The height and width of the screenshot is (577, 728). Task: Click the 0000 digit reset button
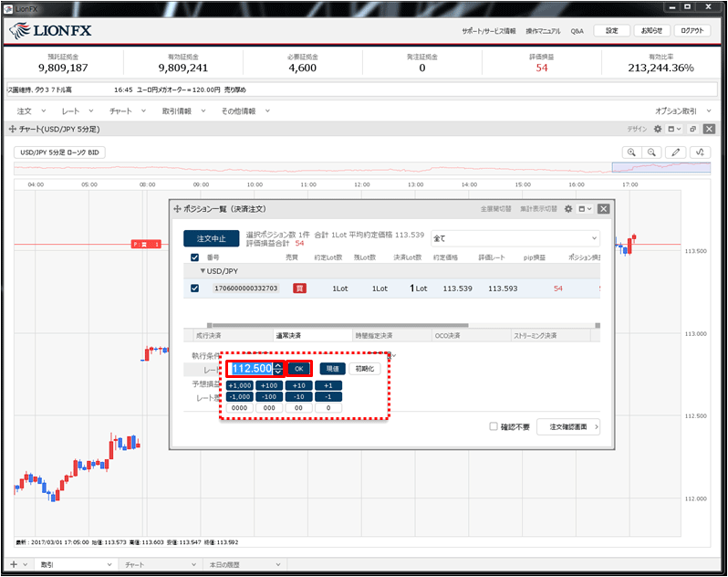240,408
